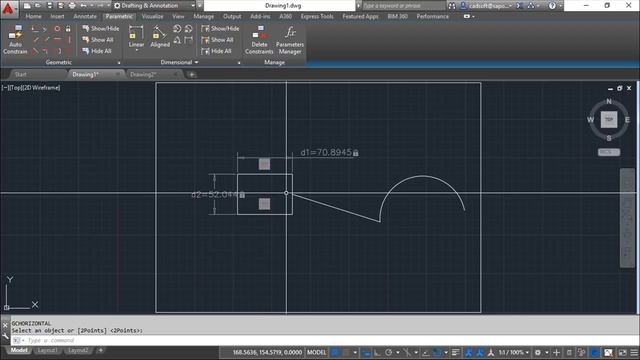640x360 pixels.
Task: Toggle grid display in status bar
Action: tap(335, 352)
